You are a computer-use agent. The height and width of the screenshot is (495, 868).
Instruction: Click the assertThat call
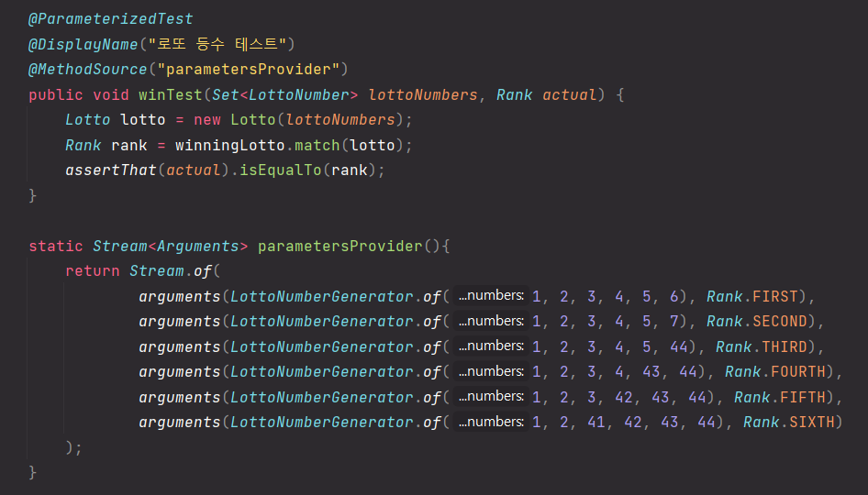click(111, 170)
